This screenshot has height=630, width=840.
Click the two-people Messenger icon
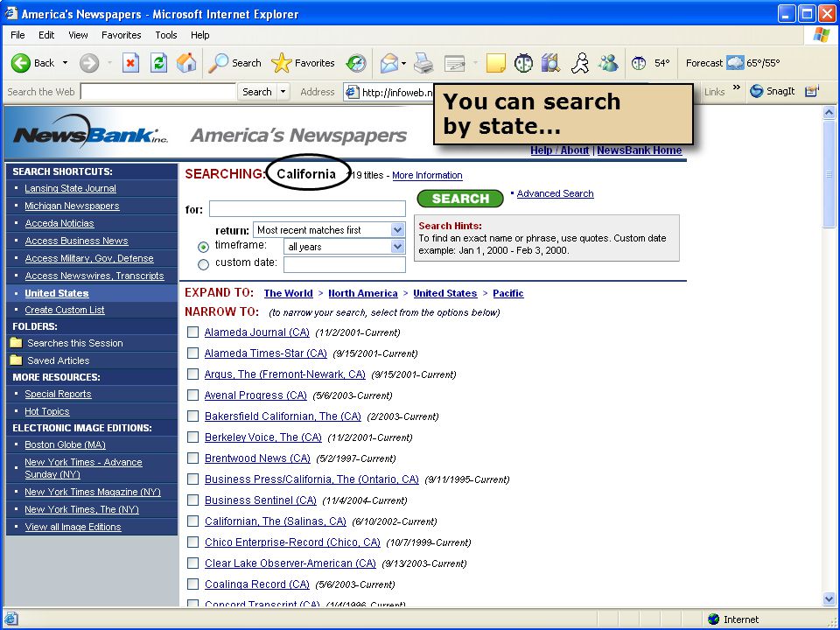coord(609,63)
